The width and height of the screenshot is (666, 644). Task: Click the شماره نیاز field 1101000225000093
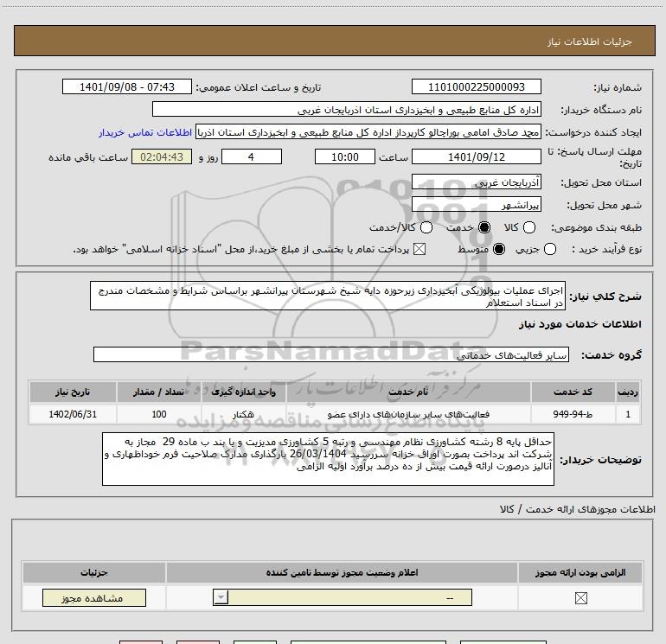[476, 86]
